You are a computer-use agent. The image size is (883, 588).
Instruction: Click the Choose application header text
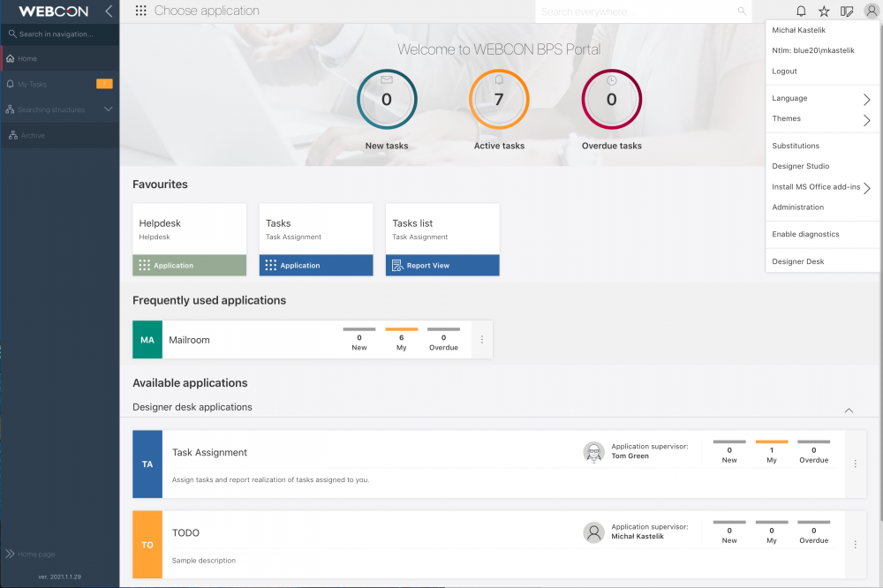tap(207, 11)
